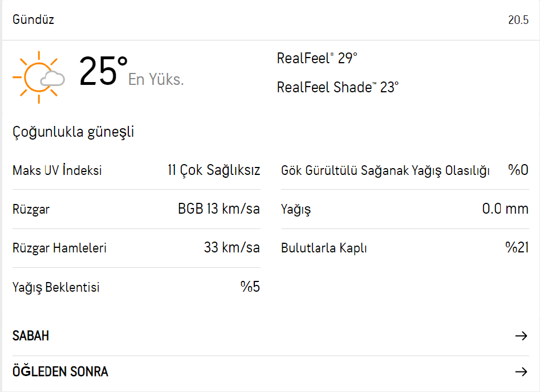Click the 11 Çok Sağlıksız UV value
Viewport: 540px width, 392px height.
213,170
